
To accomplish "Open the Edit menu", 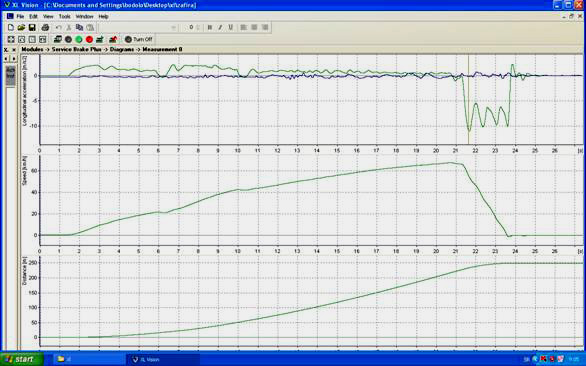I will [34, 16].
